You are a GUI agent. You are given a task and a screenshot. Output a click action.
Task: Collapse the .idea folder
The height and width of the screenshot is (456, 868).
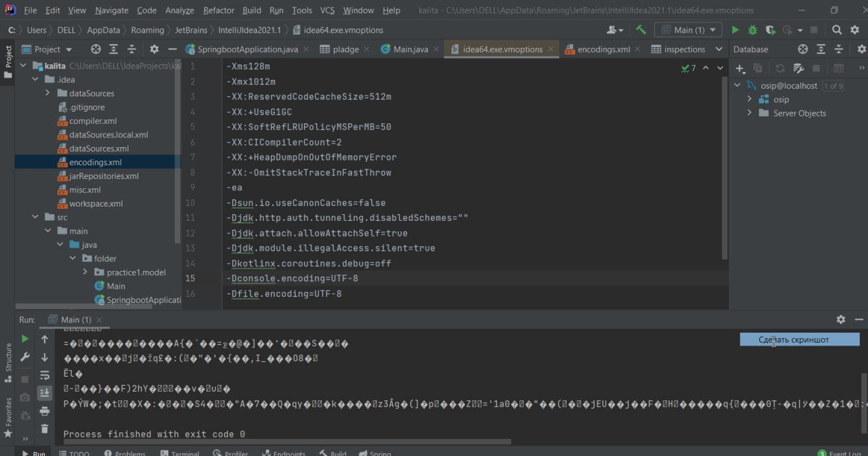tap(35, 79)
